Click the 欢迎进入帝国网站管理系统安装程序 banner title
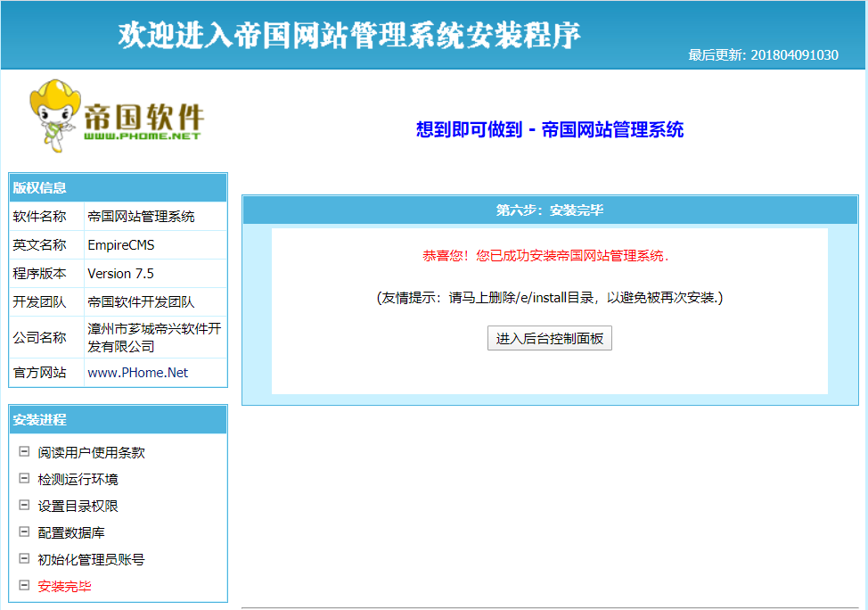This screenshot has width=868, height=610. pyautogui.click(x=349, y=36)
